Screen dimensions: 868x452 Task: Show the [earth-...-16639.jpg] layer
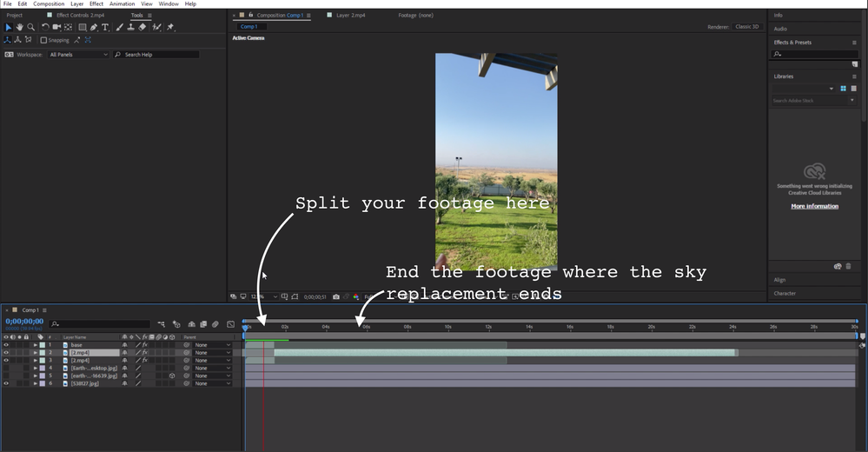click(x=6, y=376)
